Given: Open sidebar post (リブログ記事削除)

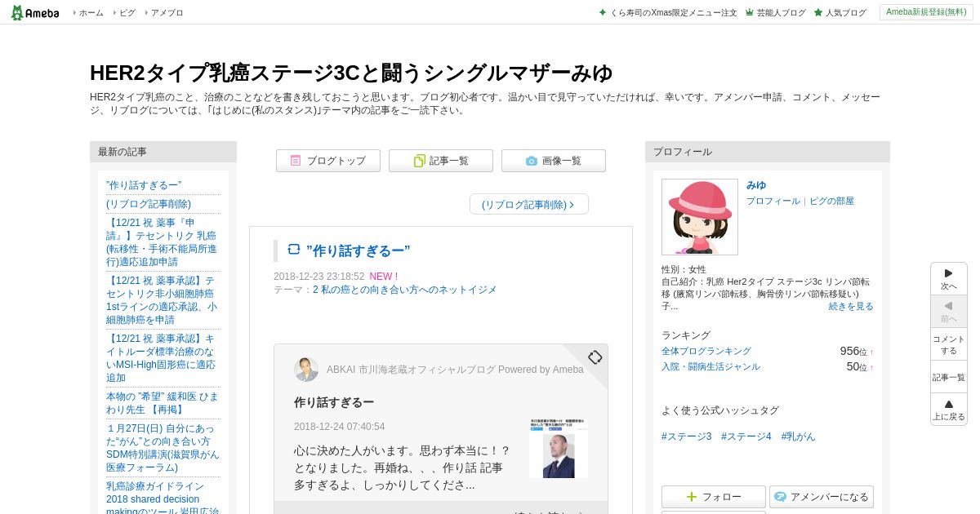Looking at the screenshot, I should 149,204.
